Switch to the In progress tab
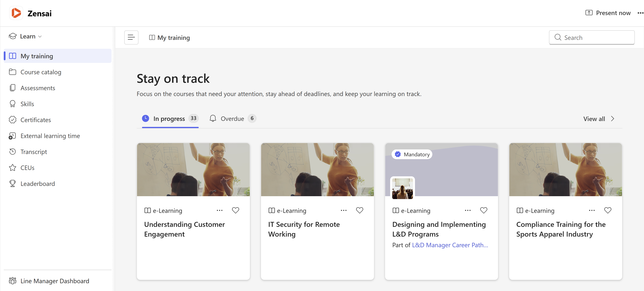 click(170, 119)
